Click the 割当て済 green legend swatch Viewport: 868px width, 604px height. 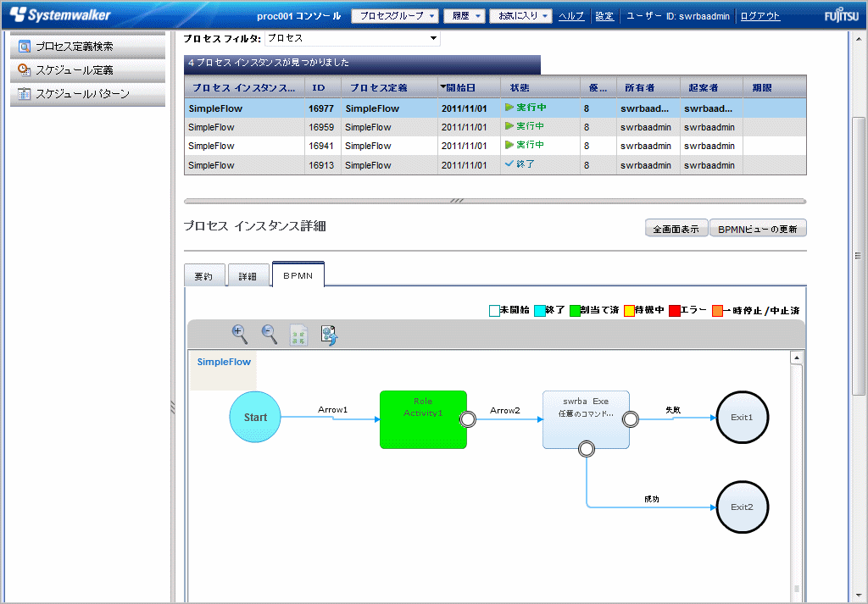(x=575, y=311)
